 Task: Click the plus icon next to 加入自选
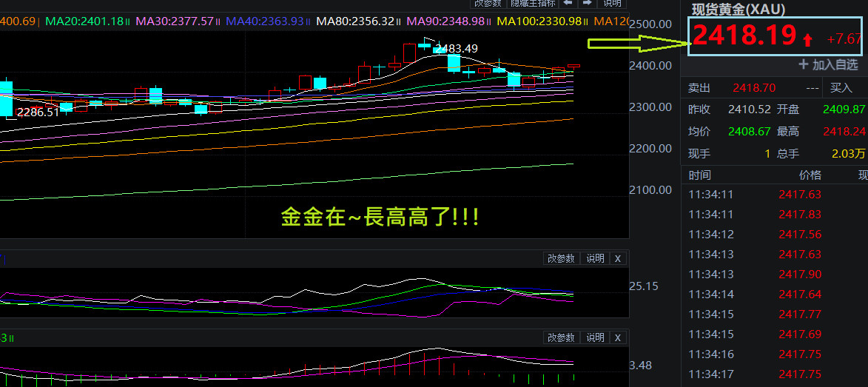[803, 64]
